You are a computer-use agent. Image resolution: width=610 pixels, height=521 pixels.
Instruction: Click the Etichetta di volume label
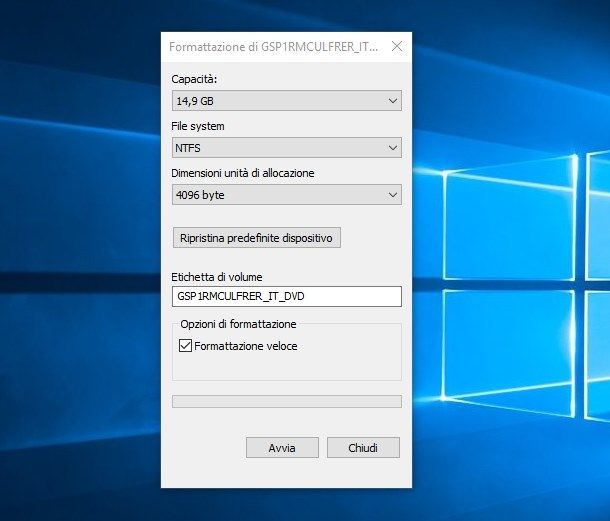(217, 277)
